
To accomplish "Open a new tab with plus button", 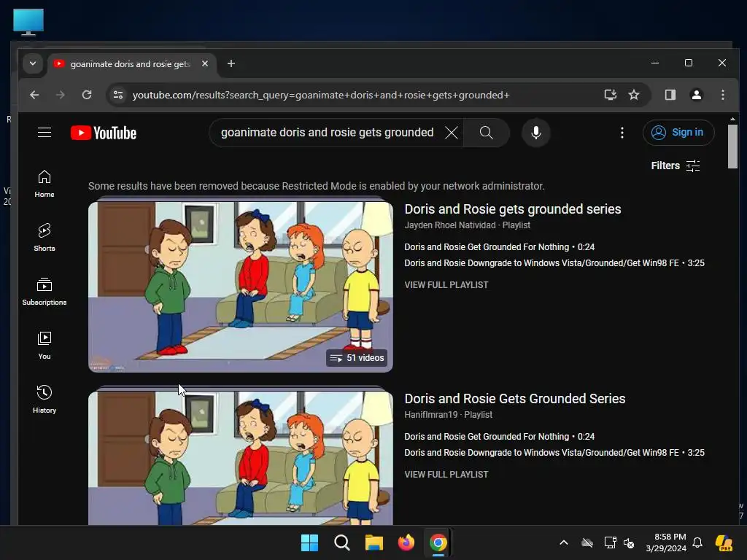I will point(231,63).
